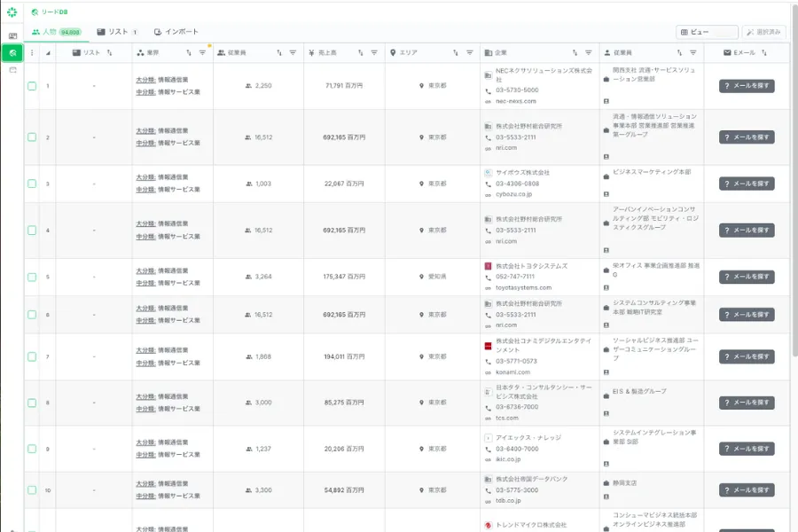Viewport: 798px width, 532px height.
Task: Click the 選択済み button
Action: point(763,32)
